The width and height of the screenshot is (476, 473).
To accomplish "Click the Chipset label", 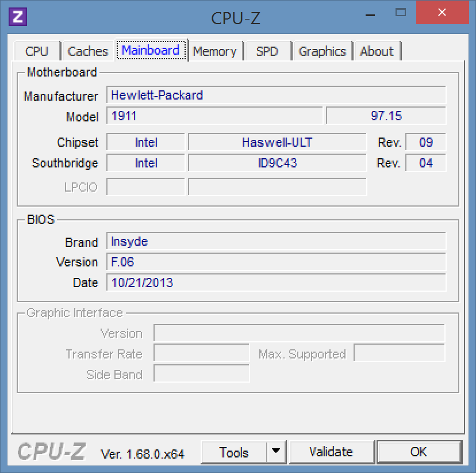I will click(78, 142).
